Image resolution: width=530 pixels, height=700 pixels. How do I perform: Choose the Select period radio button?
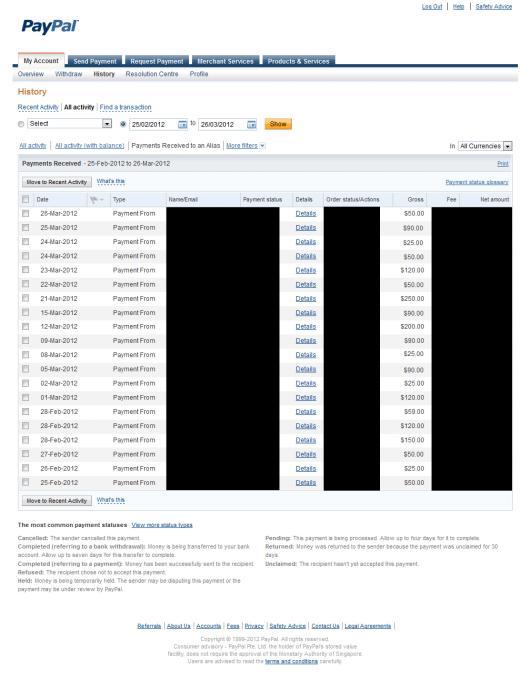[x=21, y=124]
